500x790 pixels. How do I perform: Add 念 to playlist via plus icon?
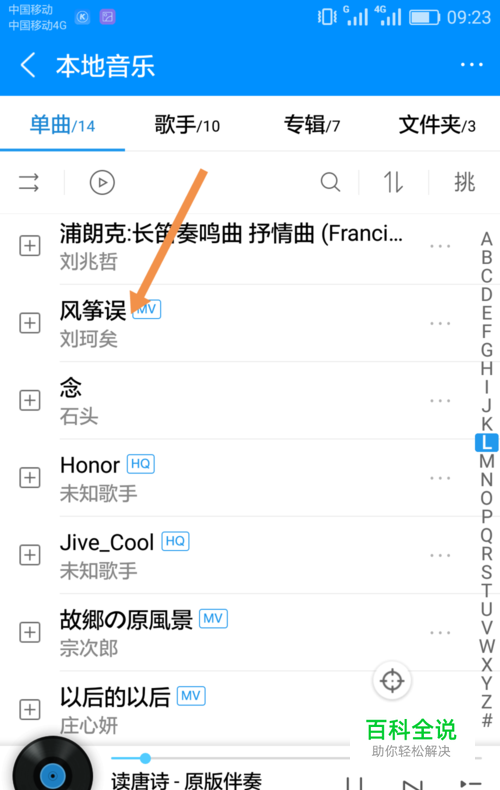[30, 401]
